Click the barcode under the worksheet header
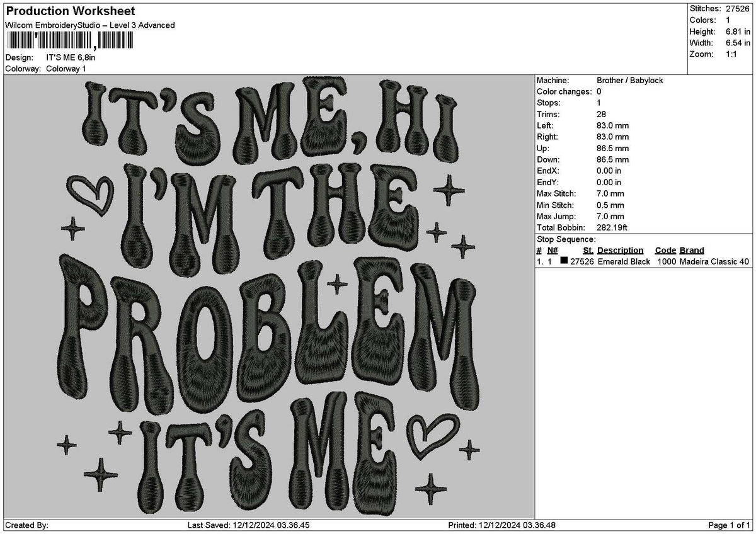 click(x=69, y=41)
